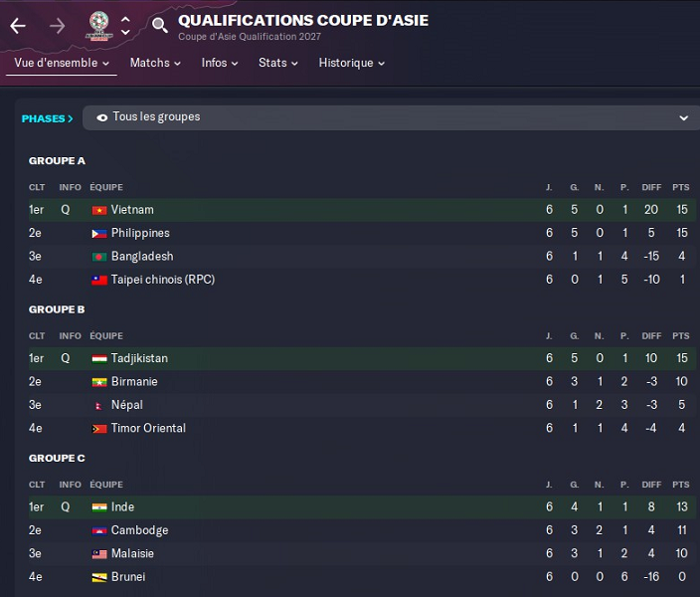Open the search magnifier icon
This screenshot has width=700, height=597.
(x=159, y=25)
